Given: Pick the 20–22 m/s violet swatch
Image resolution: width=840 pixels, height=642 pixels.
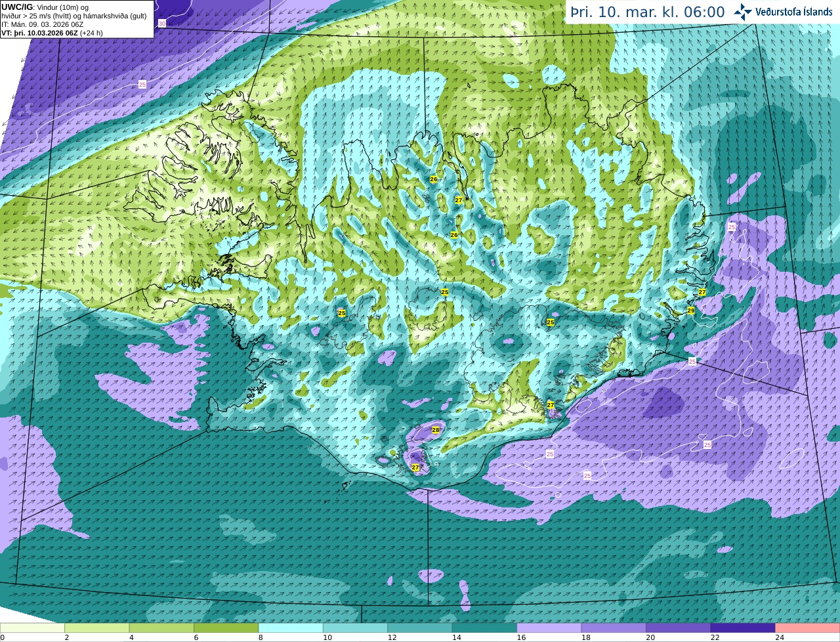Looking at the screenshot, I should 679,628.
